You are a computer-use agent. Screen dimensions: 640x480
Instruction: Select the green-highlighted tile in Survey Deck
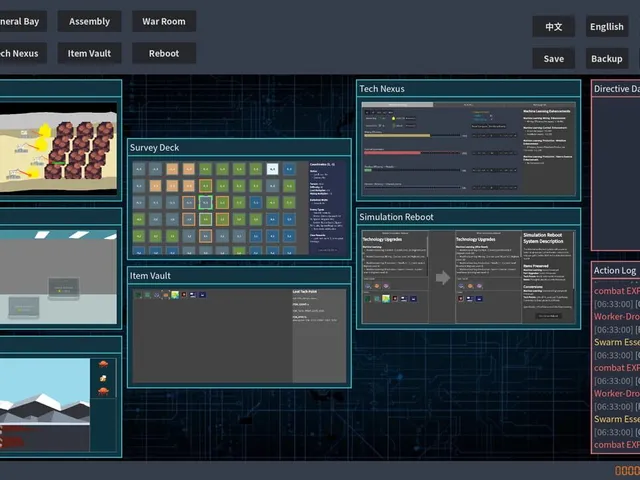pos(205,202)
